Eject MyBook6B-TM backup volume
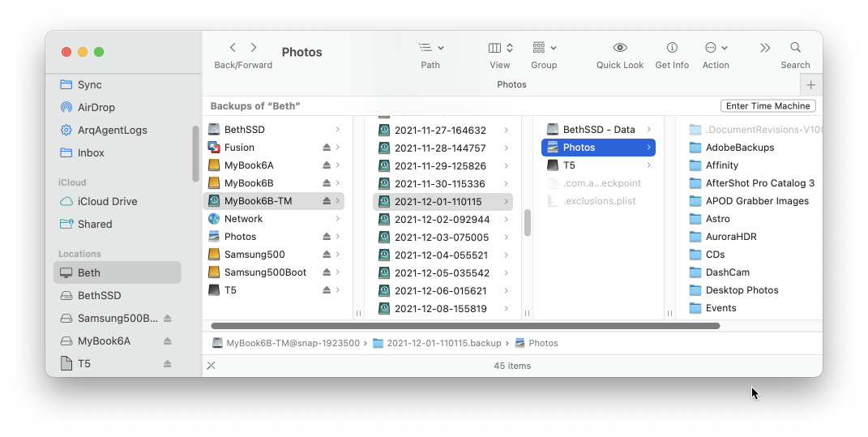Viewport: 868px width, 437px height. coord(327,201)
